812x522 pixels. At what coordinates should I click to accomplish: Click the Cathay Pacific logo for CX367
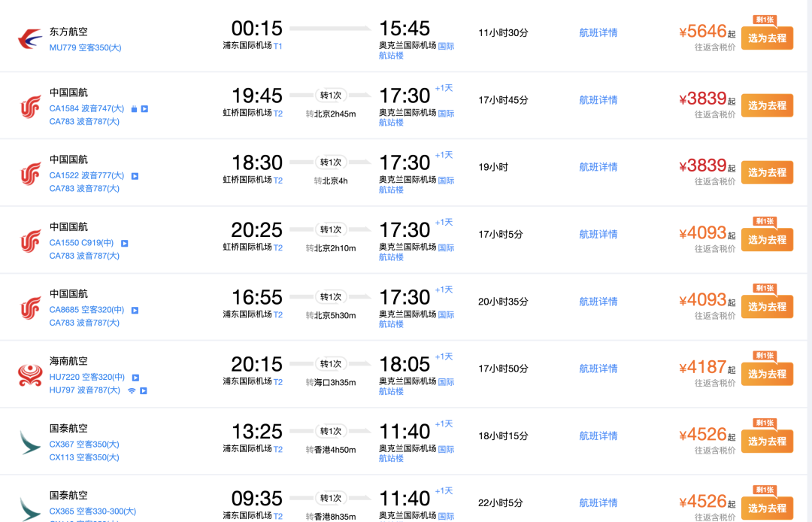coord(30,442)
